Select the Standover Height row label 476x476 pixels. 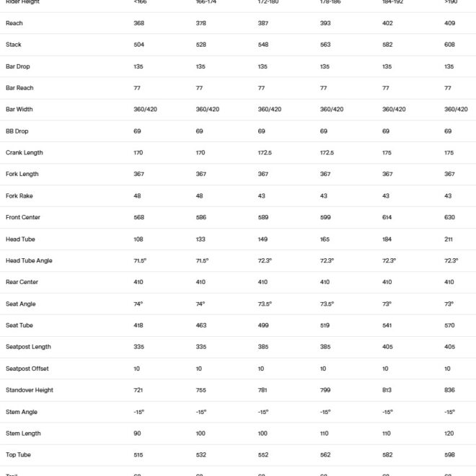click(x=30, y=390)
